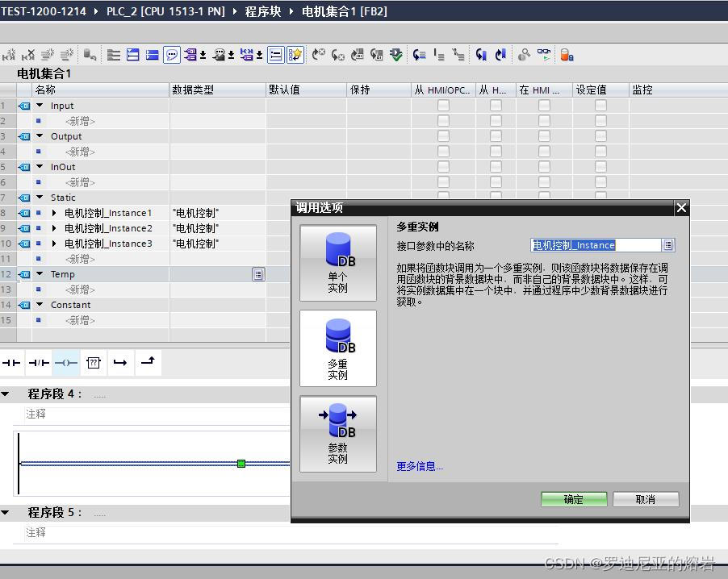Insert an output coil instruction
This screenshot has height=579, width=728.
click(66, 363)
